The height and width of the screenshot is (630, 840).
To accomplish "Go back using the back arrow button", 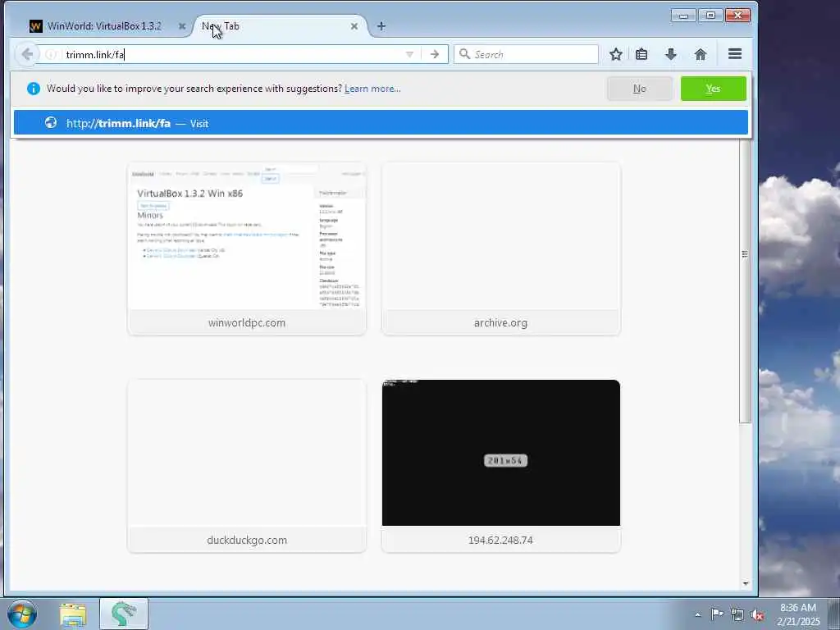I will (27, 54).
